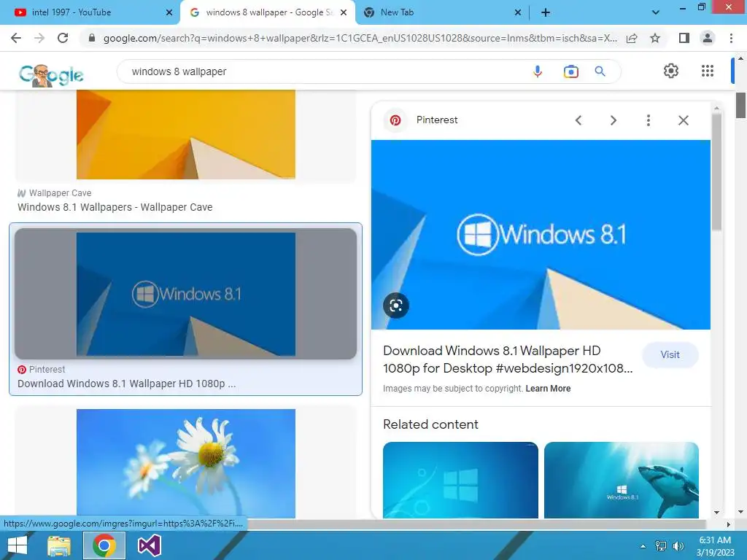Screen dimensions: 747x560
Task: Open the Learn More copyright link
Action: coord(548,389)
